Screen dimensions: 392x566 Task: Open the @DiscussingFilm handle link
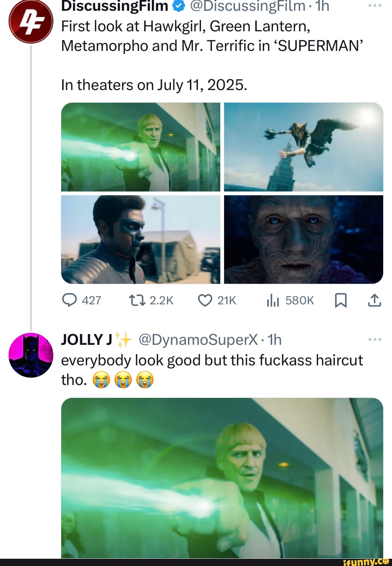(248, 6)
